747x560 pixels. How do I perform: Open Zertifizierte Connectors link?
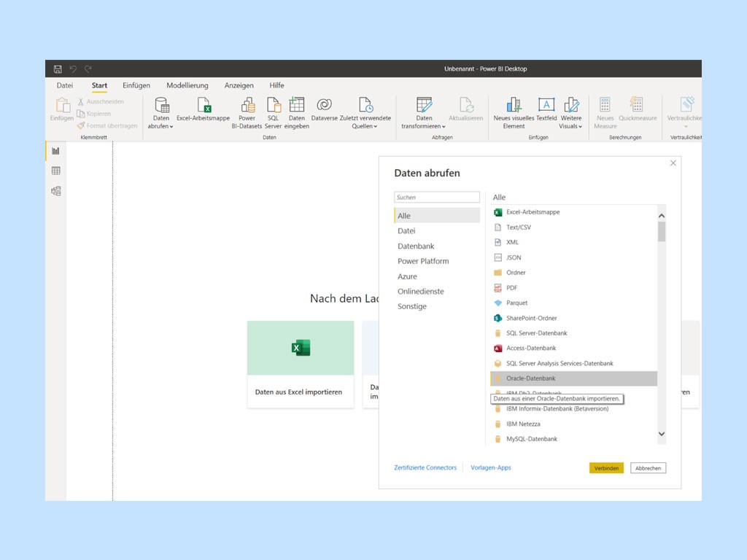425,467
